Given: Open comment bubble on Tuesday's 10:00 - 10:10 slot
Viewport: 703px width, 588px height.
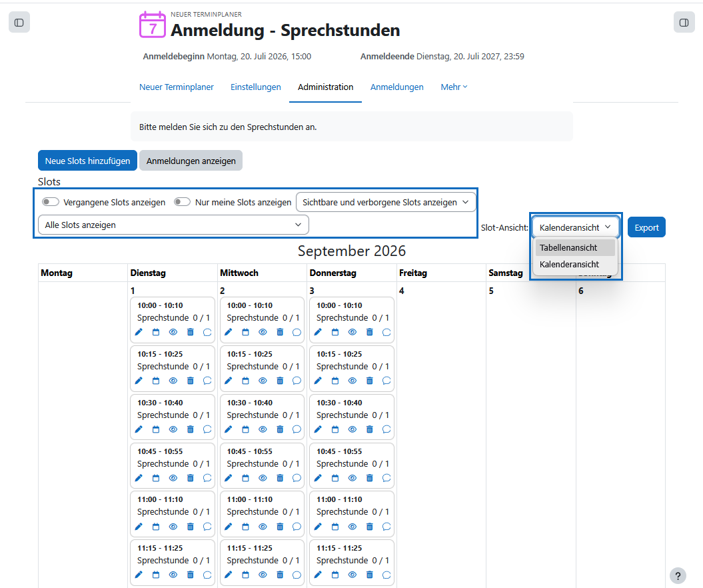Looking at the screenshot, I should [x=207, y=332].
